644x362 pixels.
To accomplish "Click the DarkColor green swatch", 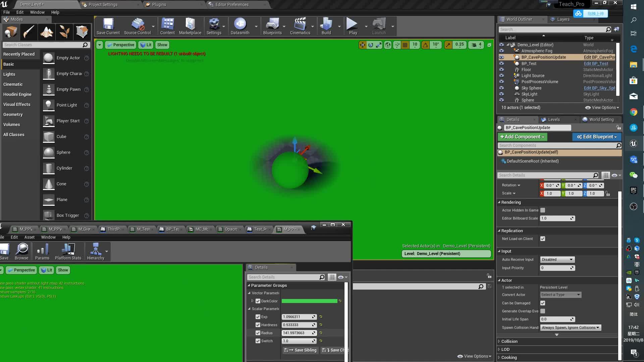I will click(x=309, y=301).
